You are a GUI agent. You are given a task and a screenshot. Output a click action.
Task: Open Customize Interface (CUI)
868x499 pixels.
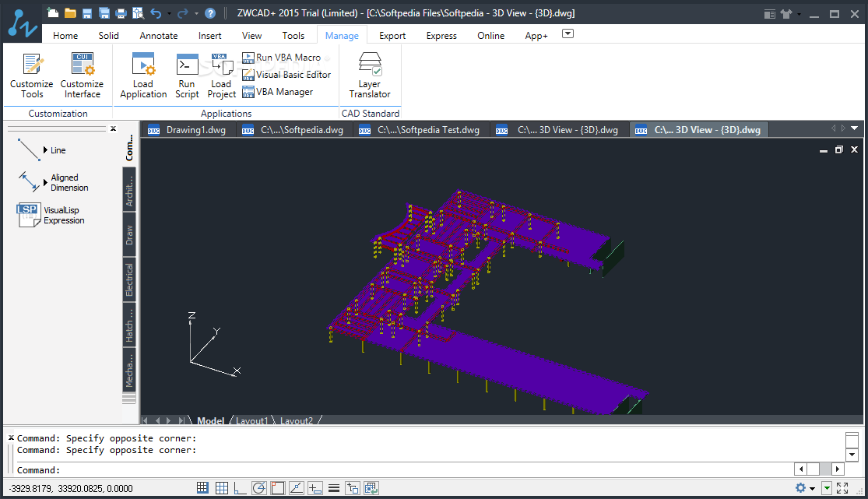pyautogui.click(x=82, y=76)
